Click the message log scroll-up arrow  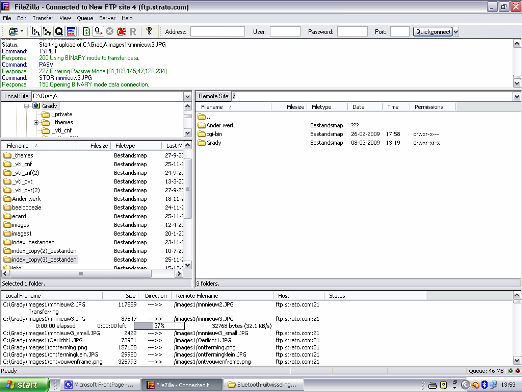tap(517, 44)
